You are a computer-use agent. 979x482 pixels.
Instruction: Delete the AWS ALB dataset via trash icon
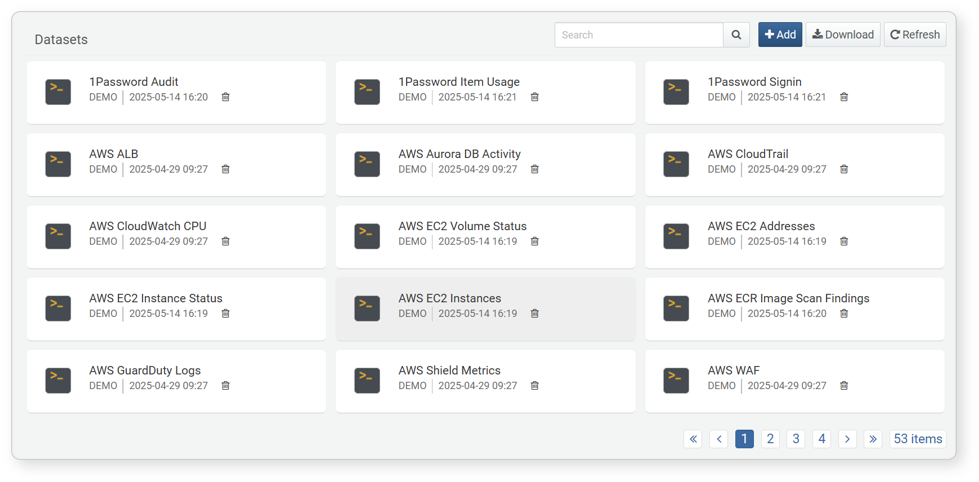(225, 169)
